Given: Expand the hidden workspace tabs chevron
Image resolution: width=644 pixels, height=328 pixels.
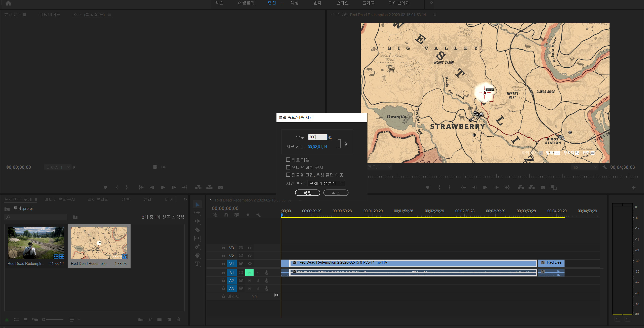Looking at the screenshot, I should 431,3.
